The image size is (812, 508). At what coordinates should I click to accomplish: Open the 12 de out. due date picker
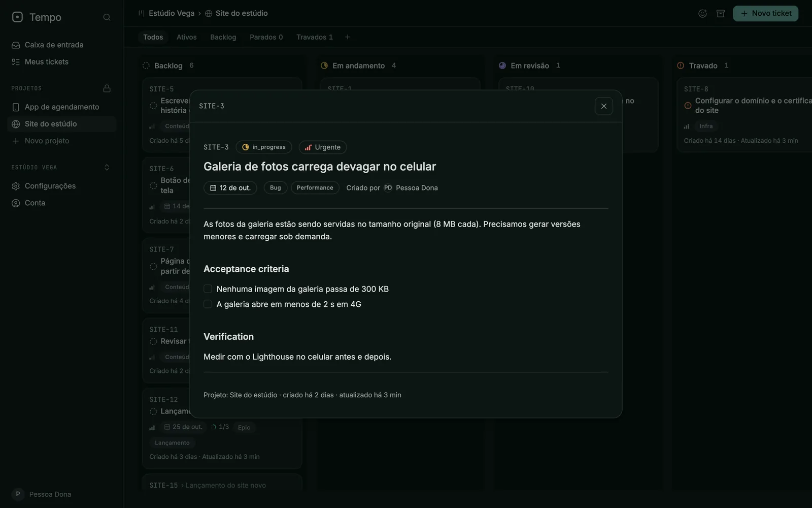(x=230, y=188)
